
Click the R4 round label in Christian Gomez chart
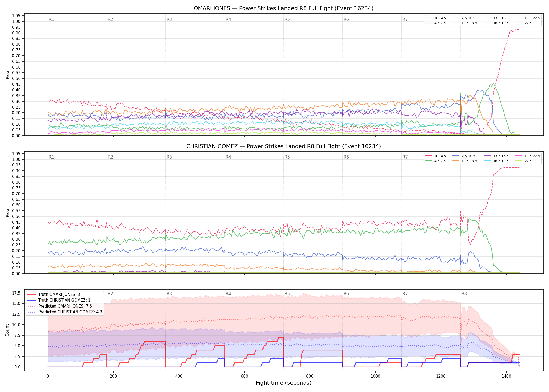(228, 157)
